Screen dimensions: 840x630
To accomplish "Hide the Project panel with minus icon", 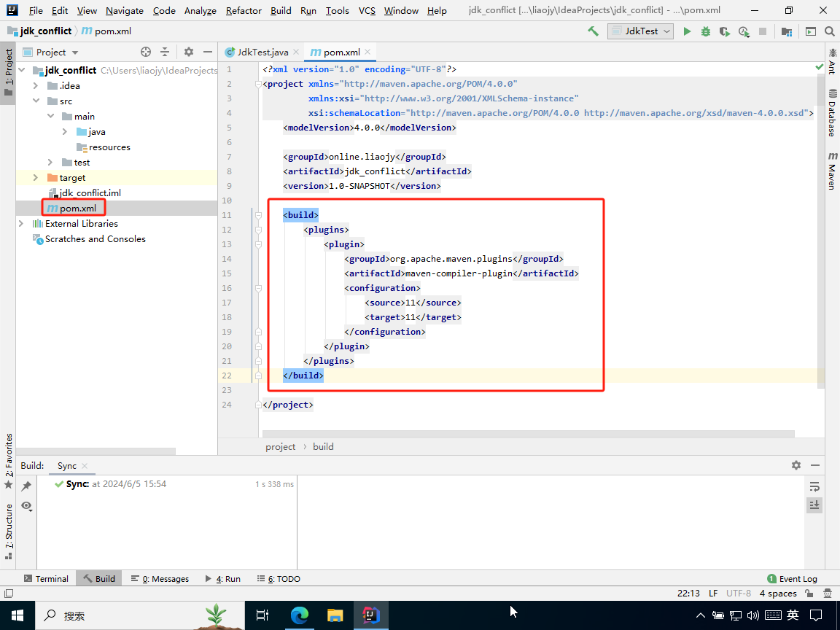I will 208,52.
